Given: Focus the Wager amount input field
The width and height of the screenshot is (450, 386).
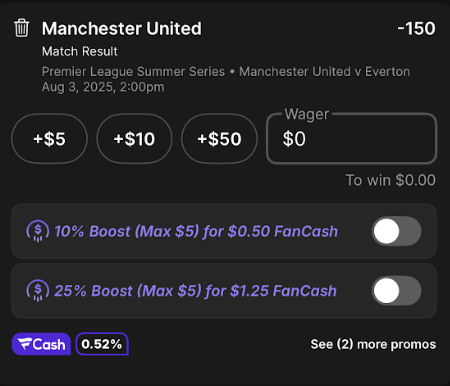Looking at the screenshot, I should pos(352,139).
